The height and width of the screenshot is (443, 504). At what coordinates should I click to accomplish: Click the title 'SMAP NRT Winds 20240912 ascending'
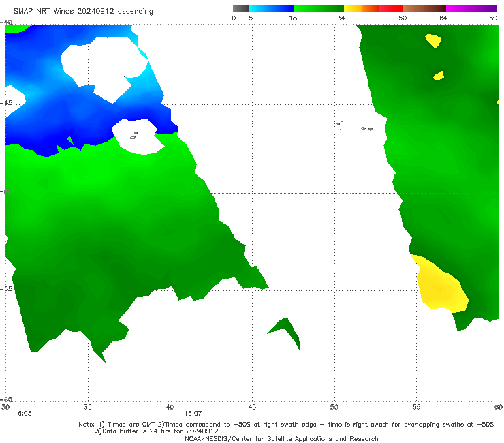(83, 11)
